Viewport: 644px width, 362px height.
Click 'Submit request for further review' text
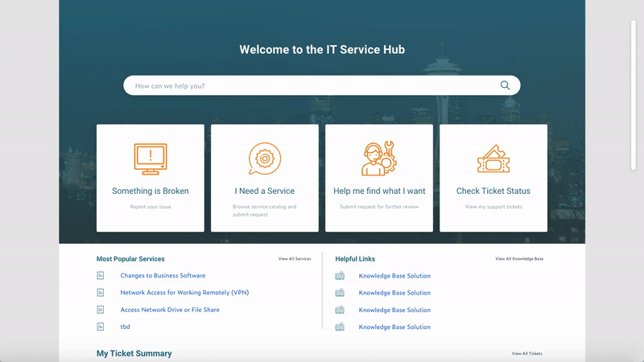tap(379, 207)
